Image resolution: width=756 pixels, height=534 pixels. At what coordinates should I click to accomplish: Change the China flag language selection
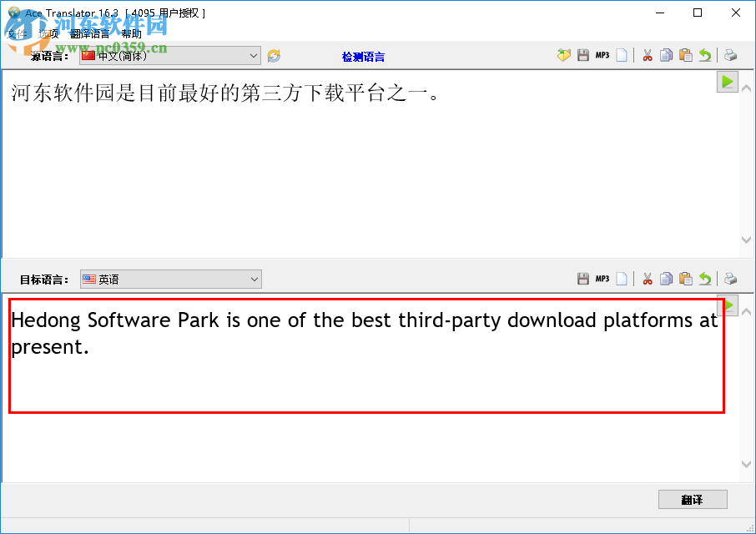[x=88, y=55]
